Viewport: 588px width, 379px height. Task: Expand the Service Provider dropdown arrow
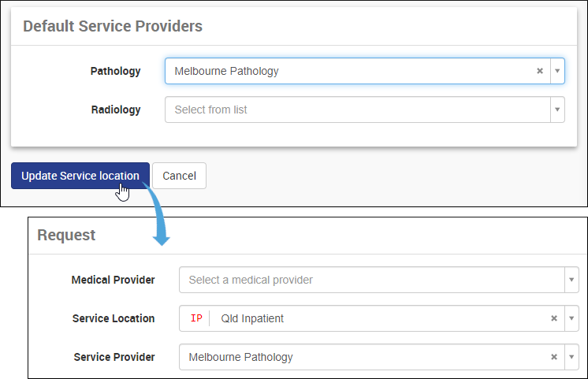[x=571, y=357]
